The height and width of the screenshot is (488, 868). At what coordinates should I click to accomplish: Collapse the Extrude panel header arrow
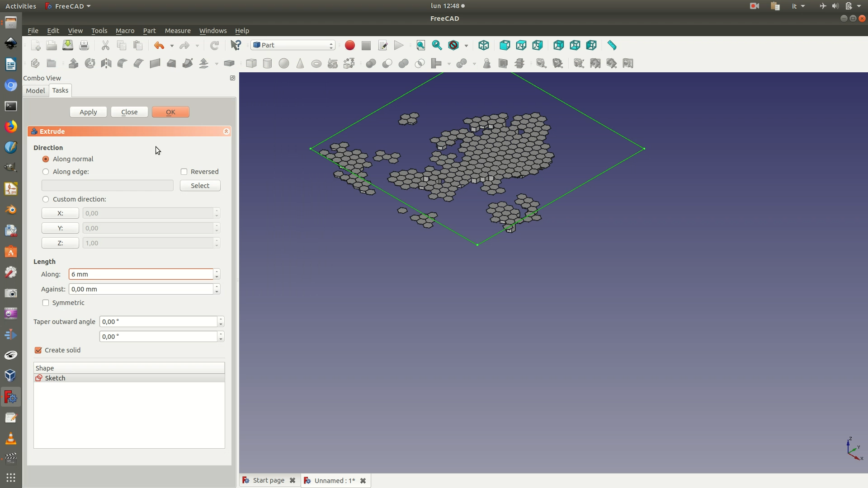[x=226, y=131]
